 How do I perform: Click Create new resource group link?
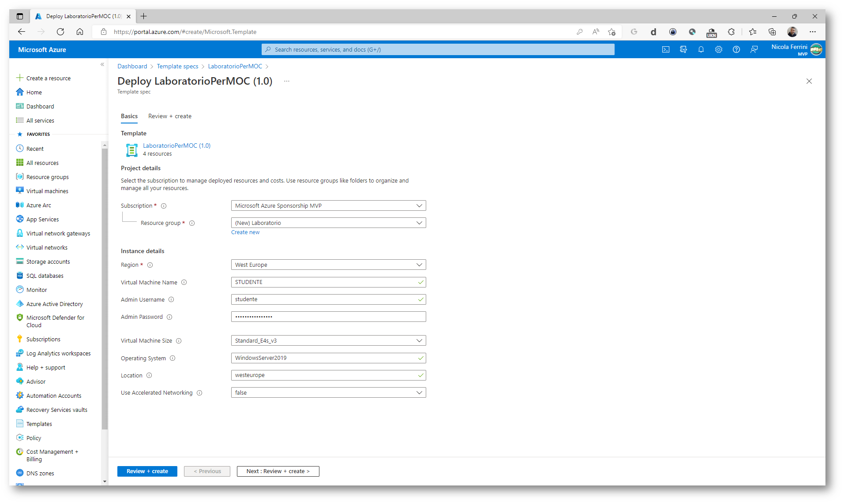[x=245, y=232]
